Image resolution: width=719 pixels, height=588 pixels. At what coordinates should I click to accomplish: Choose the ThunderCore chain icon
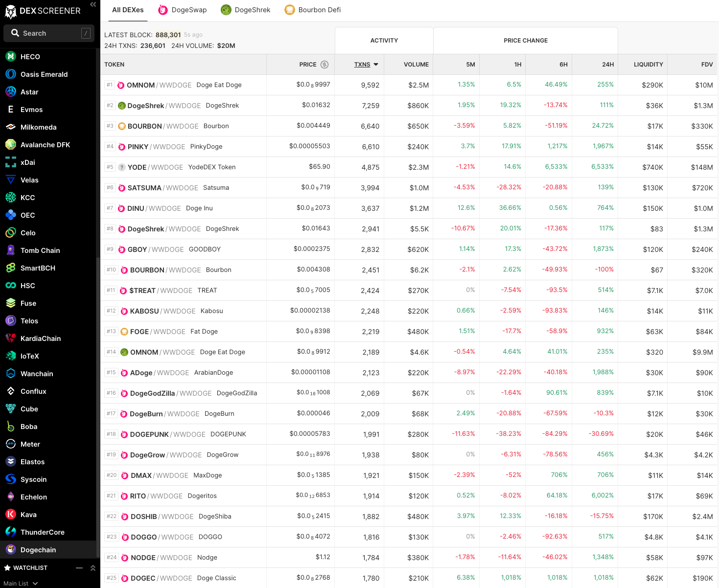click(x=11, y=532)
